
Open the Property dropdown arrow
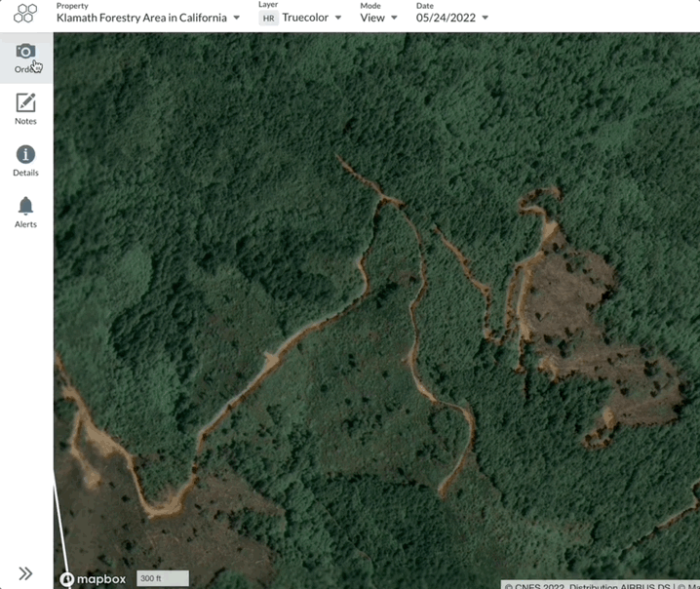tap(237, 19)
